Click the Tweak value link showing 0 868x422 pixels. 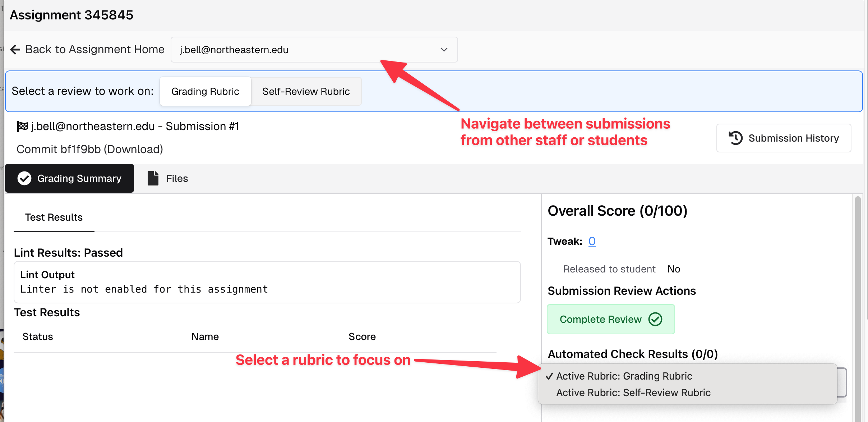click(591, 241)
